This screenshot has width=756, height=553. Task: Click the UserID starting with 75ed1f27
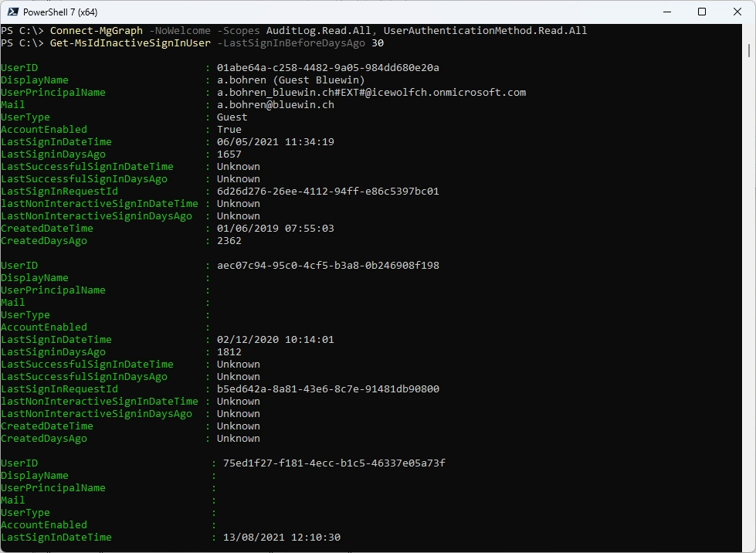[334, 463]
